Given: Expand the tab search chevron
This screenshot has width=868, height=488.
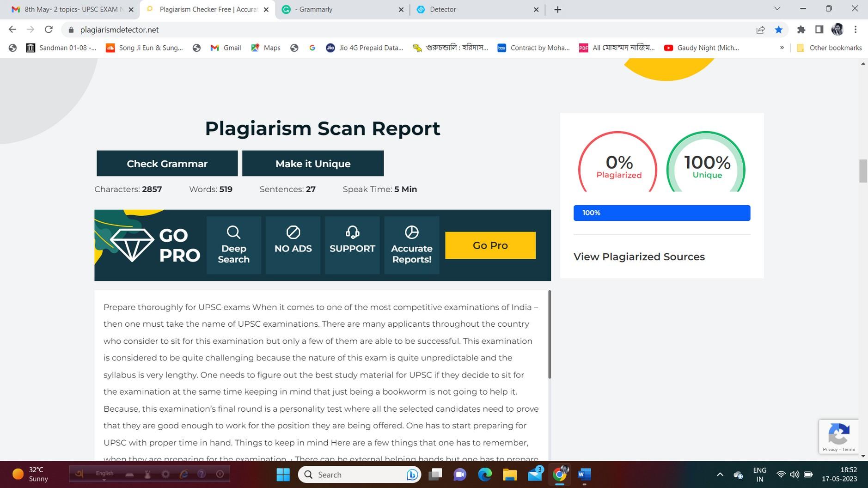Looking at the screenshot, I should (x=777, y=9).
